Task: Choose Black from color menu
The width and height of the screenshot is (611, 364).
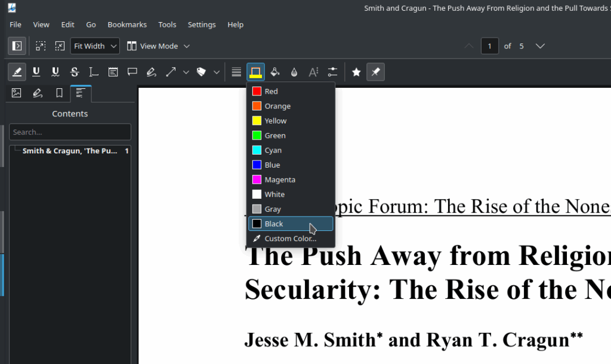Action: [x=291, y=224]
